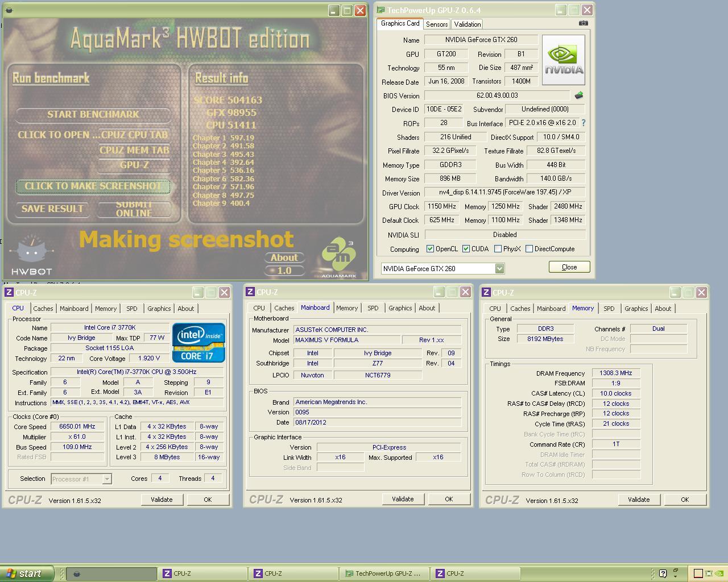
Task: Click the NVIDIA logo in GPU-Z
Action: (x=563, y=60)
